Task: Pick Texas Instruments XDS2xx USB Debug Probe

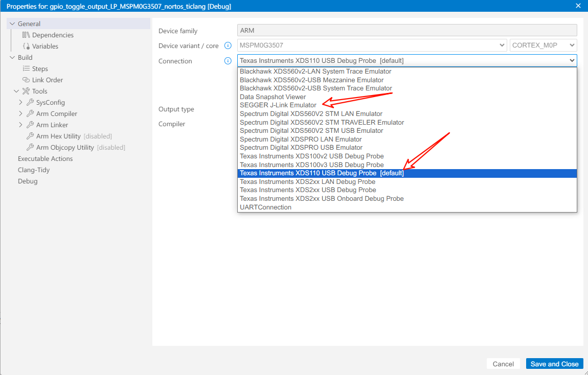Action: tap(407, 190)
